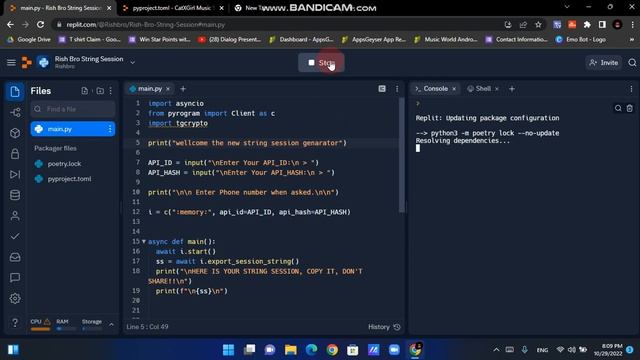Image resolution: width=640 pixels, height=360 pixels.
Task: Stop the running Repl
Action: [321, 63]
